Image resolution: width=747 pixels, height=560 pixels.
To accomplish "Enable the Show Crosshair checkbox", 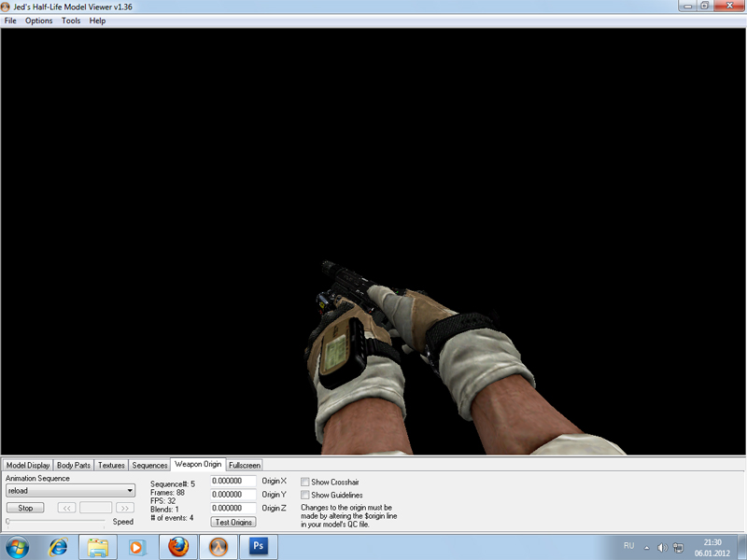I will coord(305,482).
